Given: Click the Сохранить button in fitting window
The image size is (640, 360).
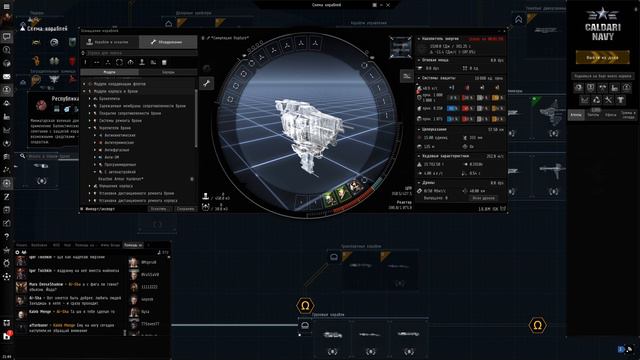Looking at the screenshot, I should click(185, 209).
